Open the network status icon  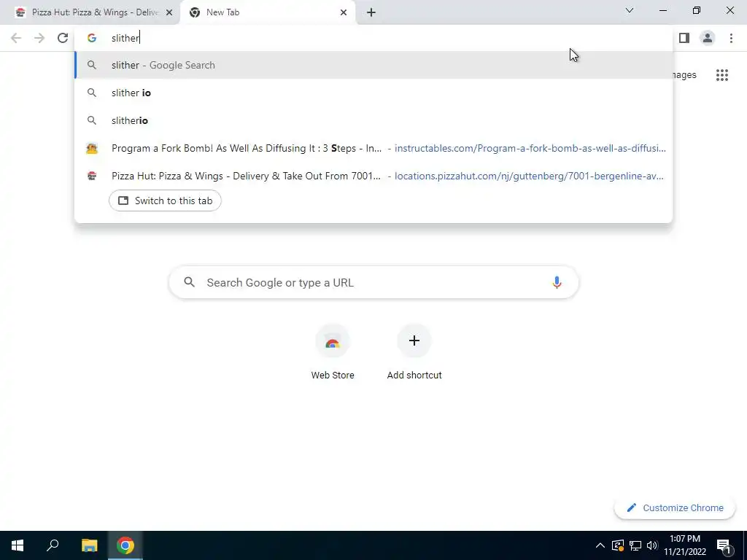(635, 545)
